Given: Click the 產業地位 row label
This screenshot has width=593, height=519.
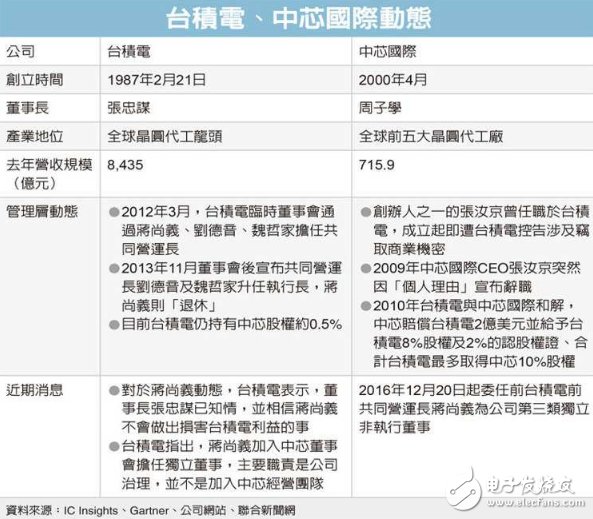Looking at the screenshot, I should coord(34,137).
